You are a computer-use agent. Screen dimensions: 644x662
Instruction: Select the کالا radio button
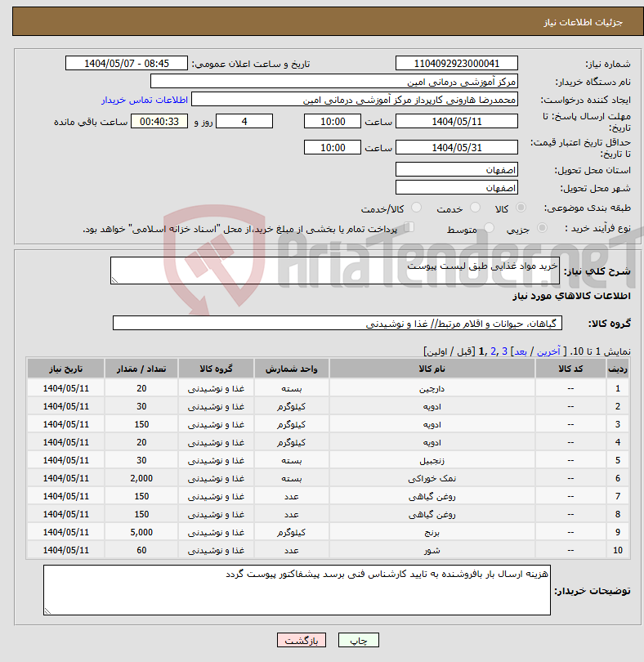[x=521, y=208]
